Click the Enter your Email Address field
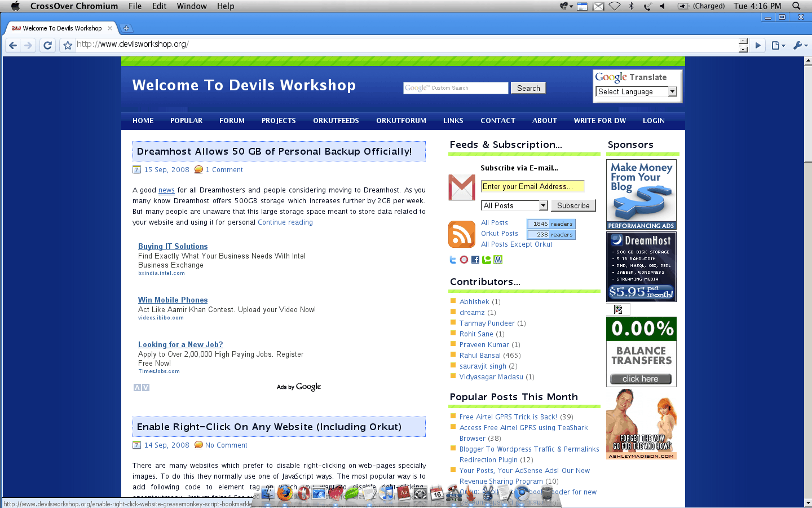812x508 pixels. (532, 186)
